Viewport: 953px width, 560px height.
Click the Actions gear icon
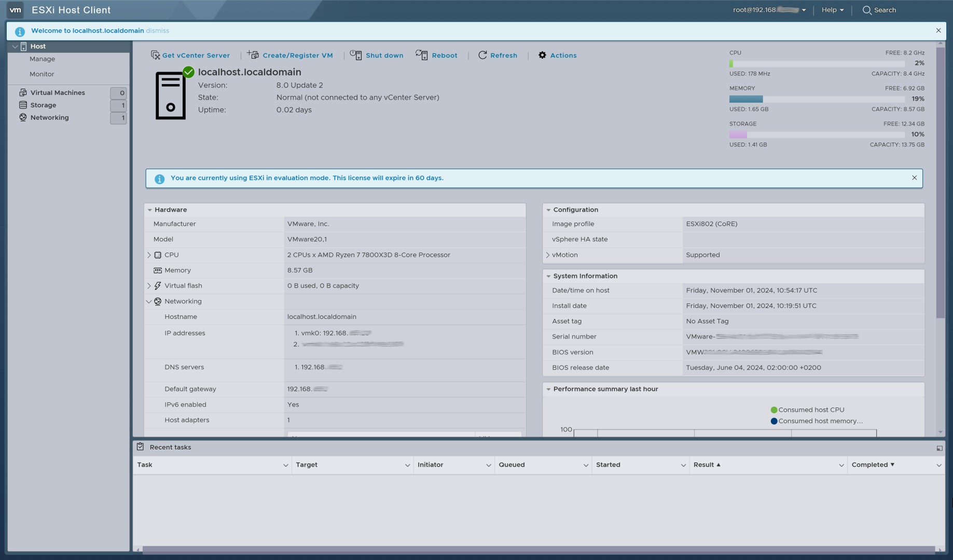coord(542,55)
